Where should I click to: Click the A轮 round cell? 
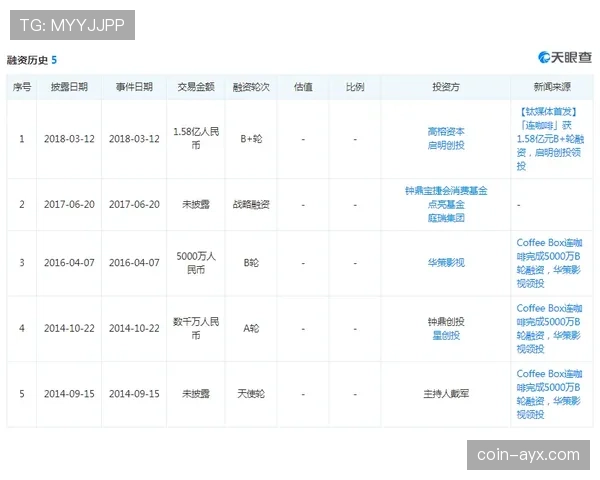pyautogui.click(x=251, y=328)
